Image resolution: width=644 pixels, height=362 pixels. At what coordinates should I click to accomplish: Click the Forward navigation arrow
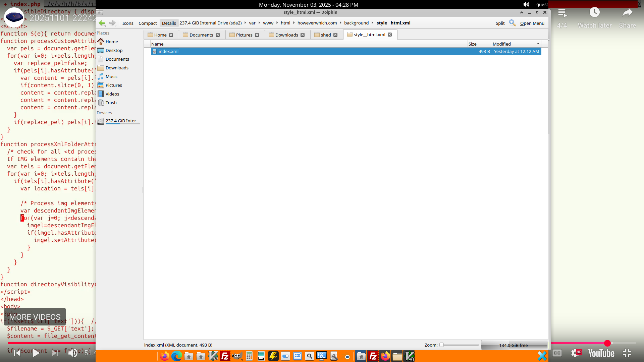click(x=112, y=23)
